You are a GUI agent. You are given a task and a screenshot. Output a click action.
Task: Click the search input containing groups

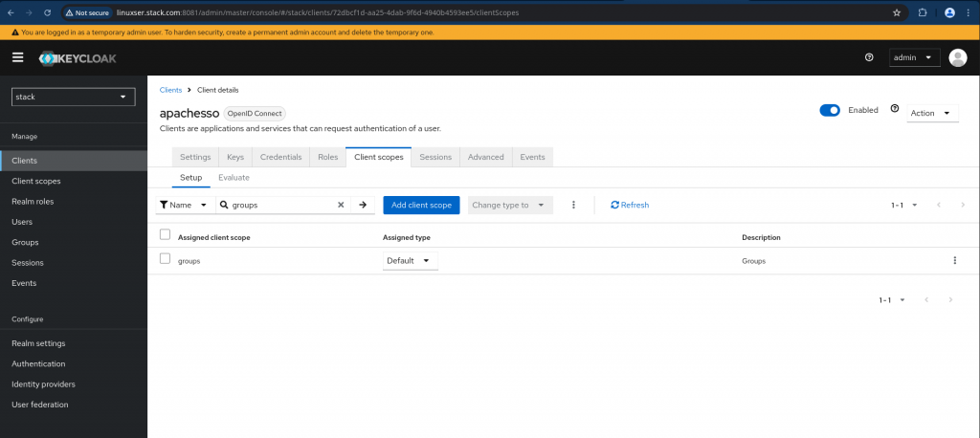[281, 205]
